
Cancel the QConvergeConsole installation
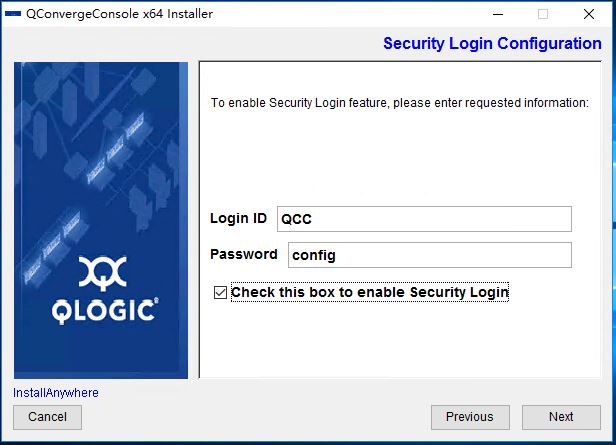click(x=48, y=417)
